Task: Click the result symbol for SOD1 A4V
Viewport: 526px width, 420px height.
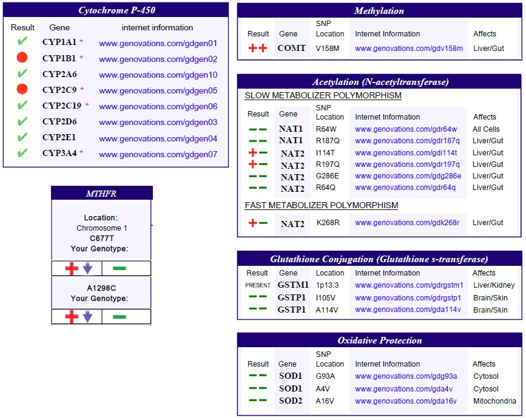Action: 258,388
